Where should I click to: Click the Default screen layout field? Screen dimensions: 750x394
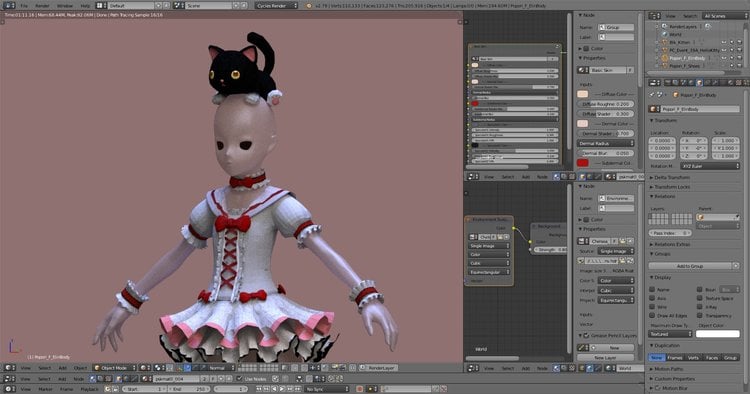131,6
